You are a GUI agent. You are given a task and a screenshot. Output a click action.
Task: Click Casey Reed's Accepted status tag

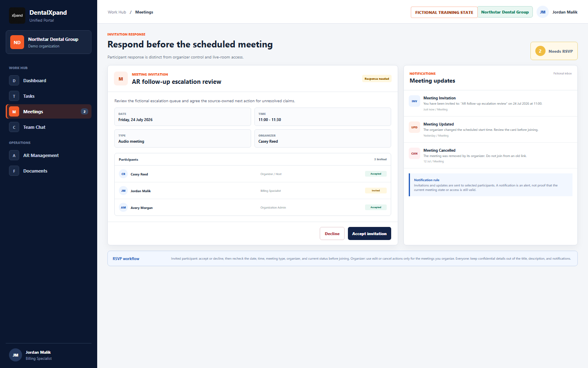coord(376,174)
